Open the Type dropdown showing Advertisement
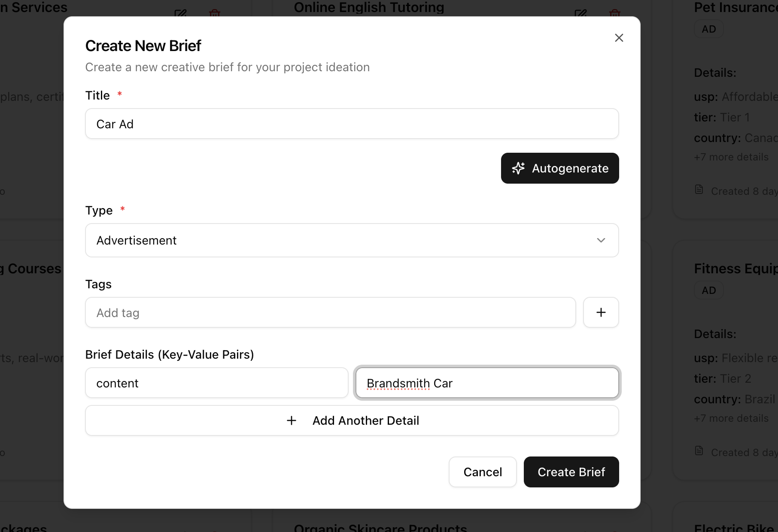778x532 pixels. point(352,240)
